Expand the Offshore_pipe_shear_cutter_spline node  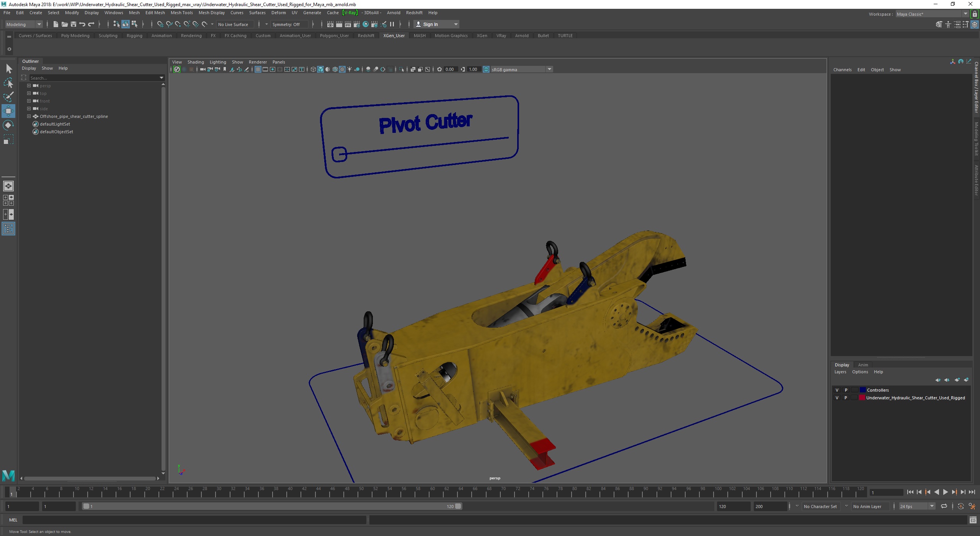pyautogui.click(x=29, y=116)
